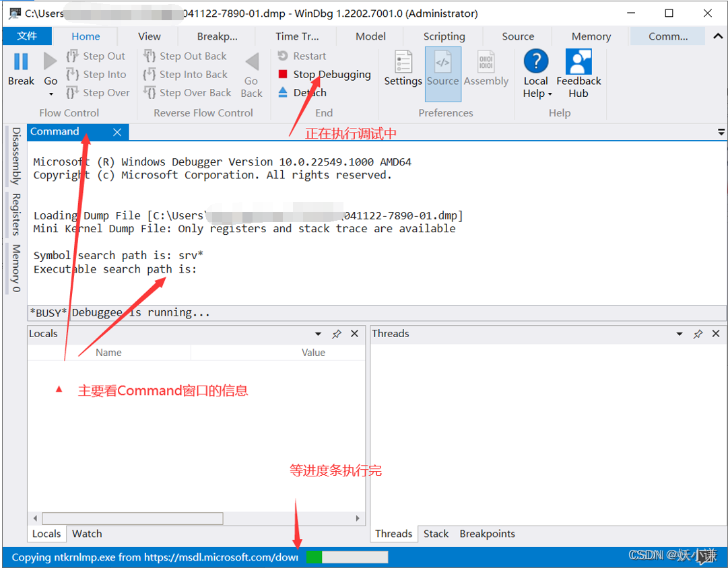Open the Settings preferences icon
Image resolution: width=728 pixels, height=568 pixels.
pos(403,62)
